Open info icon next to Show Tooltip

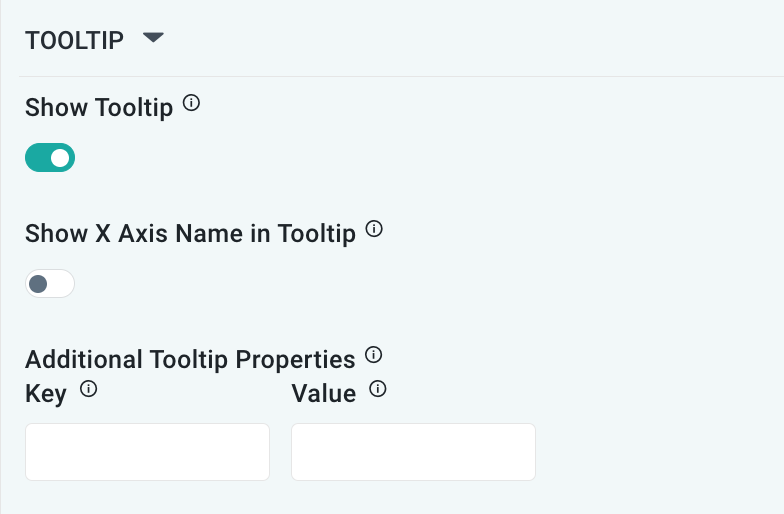click(193, 103)
